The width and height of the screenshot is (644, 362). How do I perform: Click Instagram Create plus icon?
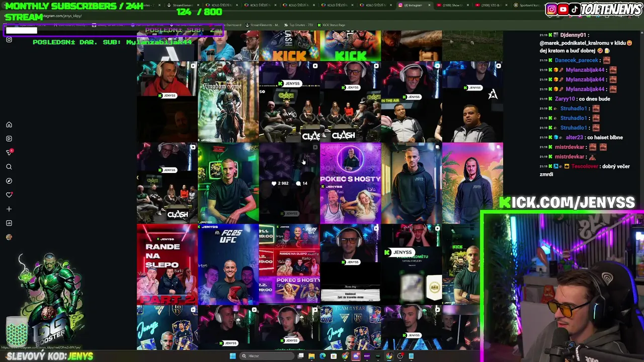click(x=9, y=209)
